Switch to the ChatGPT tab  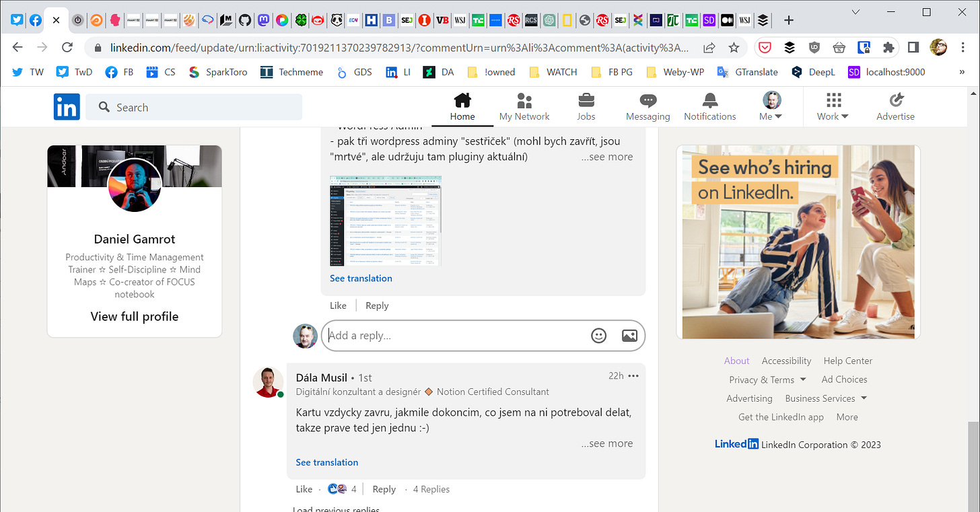pyautogui.click(x=549, y=20)
